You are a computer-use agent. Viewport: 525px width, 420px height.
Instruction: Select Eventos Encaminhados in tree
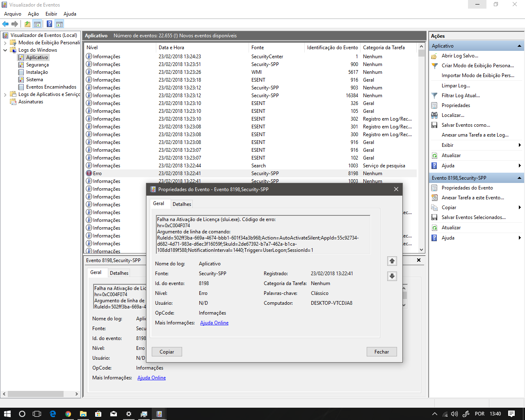[51, 87]
